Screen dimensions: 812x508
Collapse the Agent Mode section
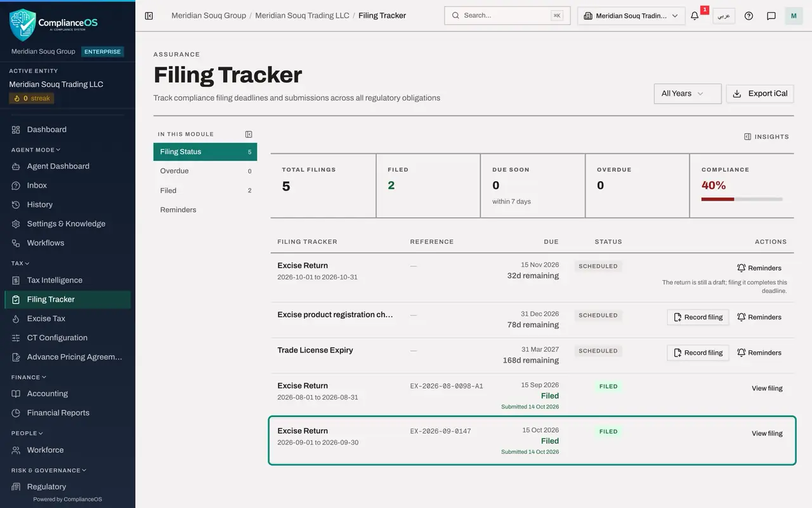[x=36, y=150]
